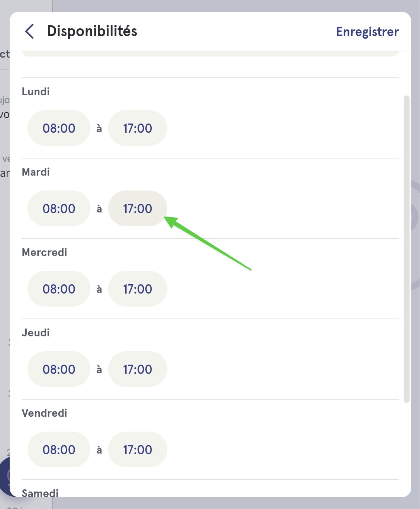
Task: Change Mardi end time 17:00
Action: [138, 208]
